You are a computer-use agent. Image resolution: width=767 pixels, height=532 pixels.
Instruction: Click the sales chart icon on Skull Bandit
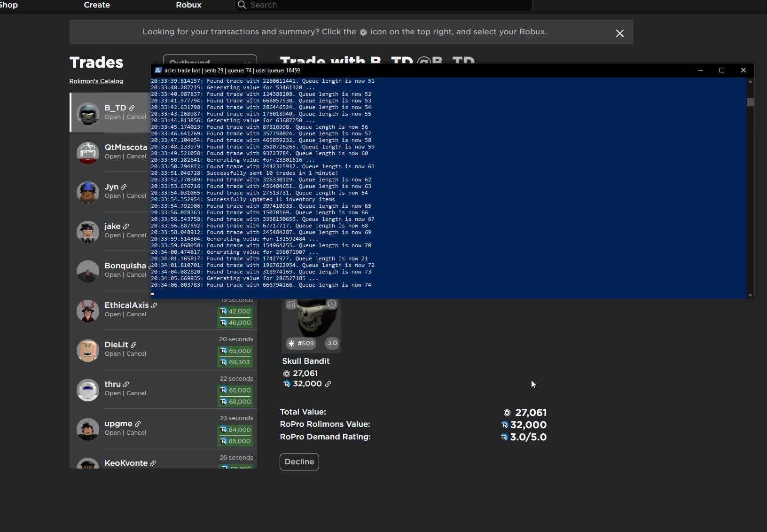point(291,304)
